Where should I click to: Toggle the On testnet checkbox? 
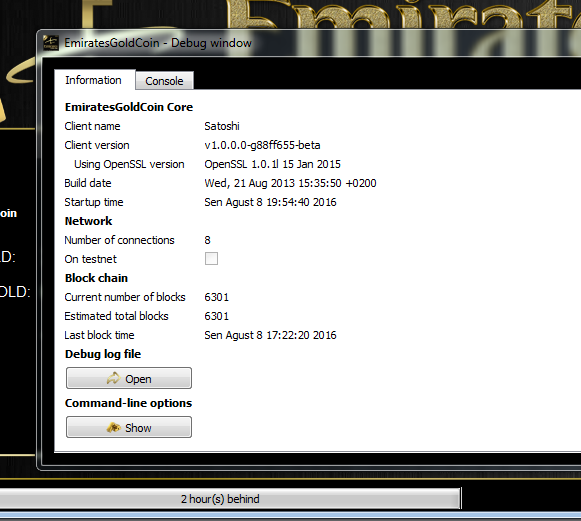click(211, 258)
